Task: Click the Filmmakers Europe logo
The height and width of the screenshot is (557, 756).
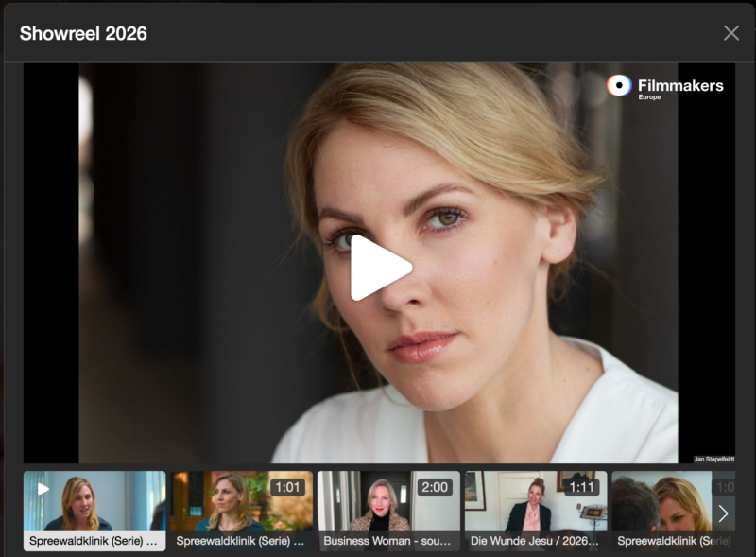Action: coord(665,87)
